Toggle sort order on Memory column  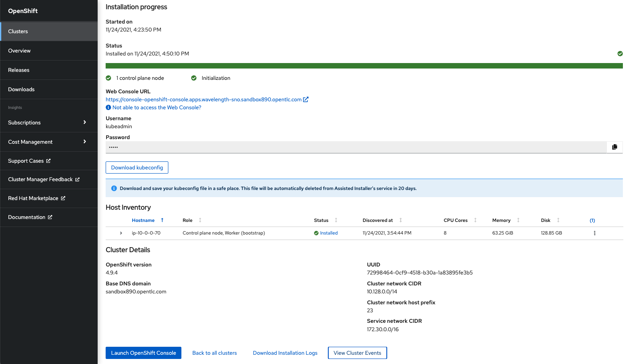pyautogui.click(x=518, y=220)
